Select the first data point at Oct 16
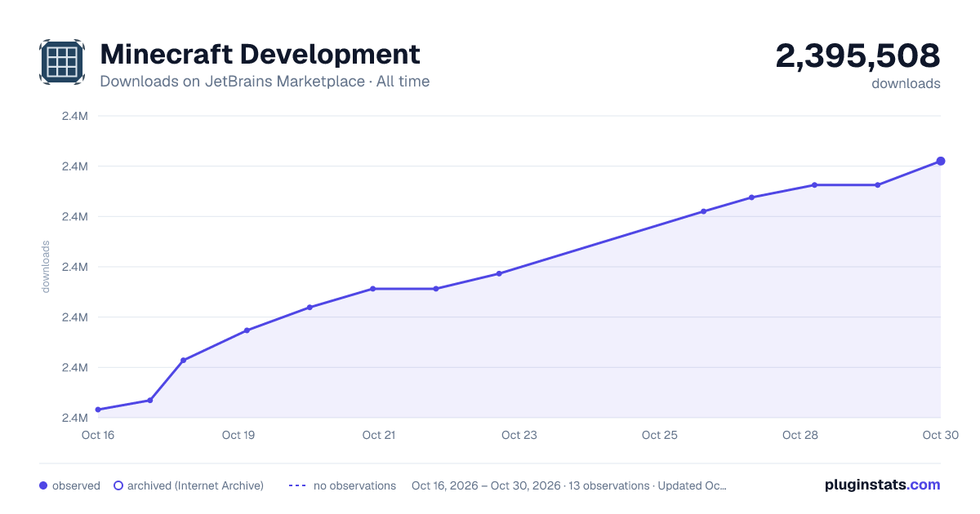The width and height of the screenshot is (980, 514). (98, 410)
